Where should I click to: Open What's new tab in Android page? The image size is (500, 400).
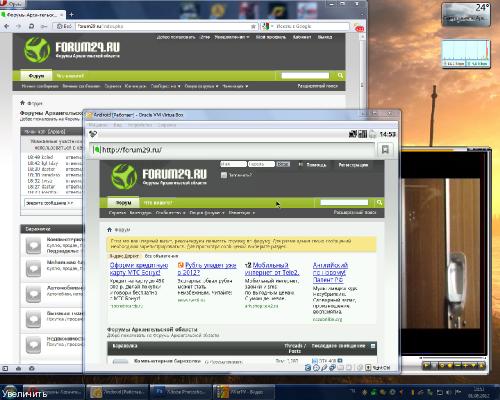[158, 203]
